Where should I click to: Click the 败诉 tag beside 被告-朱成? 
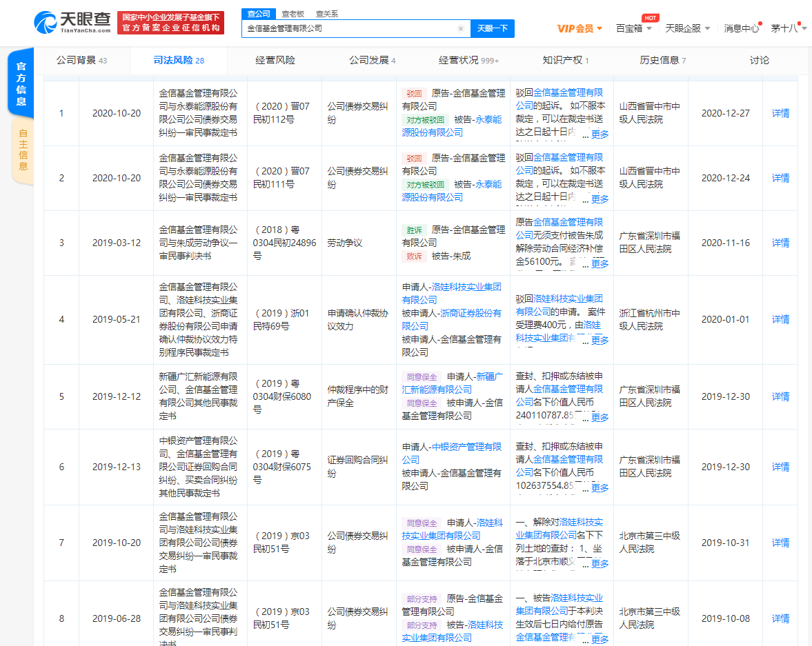(x=414, y=256)
